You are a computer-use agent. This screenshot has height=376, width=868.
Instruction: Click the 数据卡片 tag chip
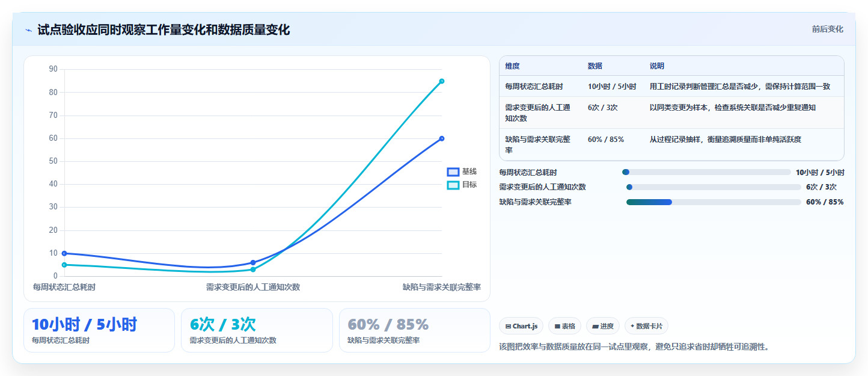click(646, 326)
